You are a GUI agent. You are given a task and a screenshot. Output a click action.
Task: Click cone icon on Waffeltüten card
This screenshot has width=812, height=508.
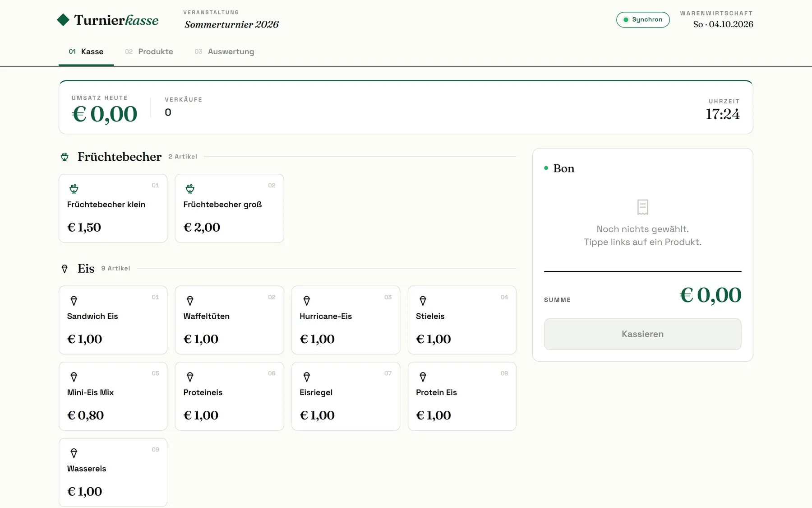click(190, 300)
